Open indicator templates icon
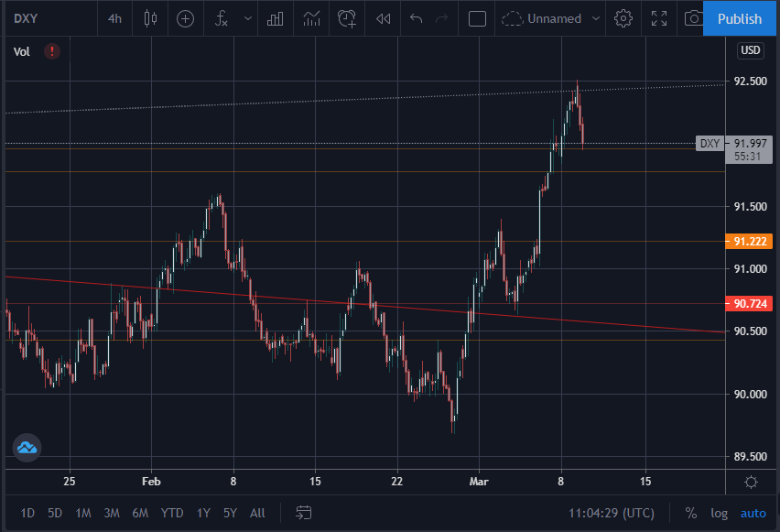 click(311, 19)
